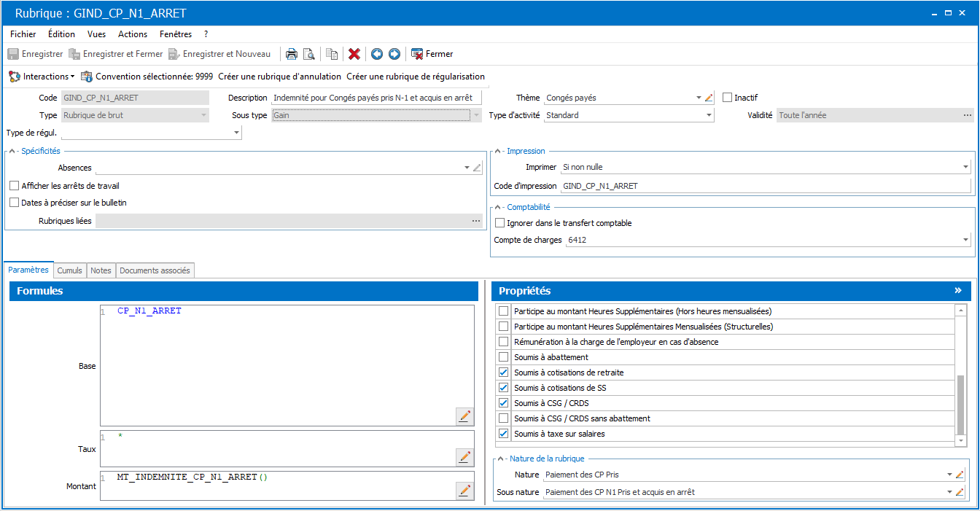This screenshot has height=511, width=980.
Task: Collapse the Impression section
Action: (498, 151)
